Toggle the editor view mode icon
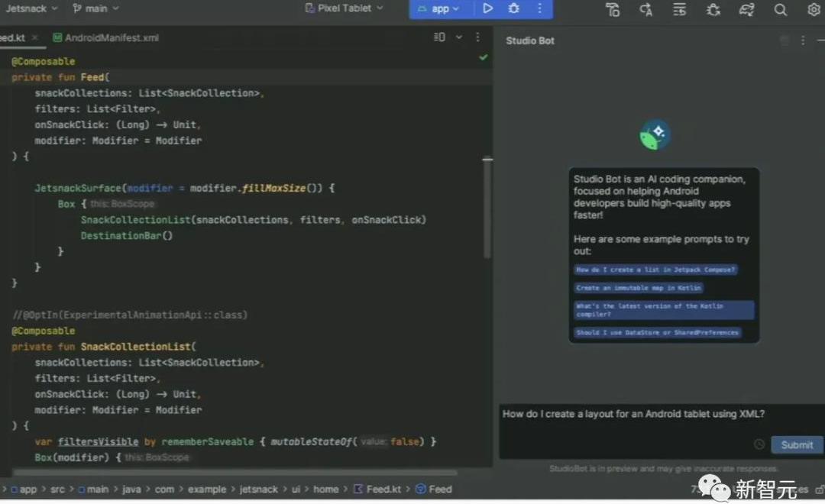 click(x=439, y=37)
